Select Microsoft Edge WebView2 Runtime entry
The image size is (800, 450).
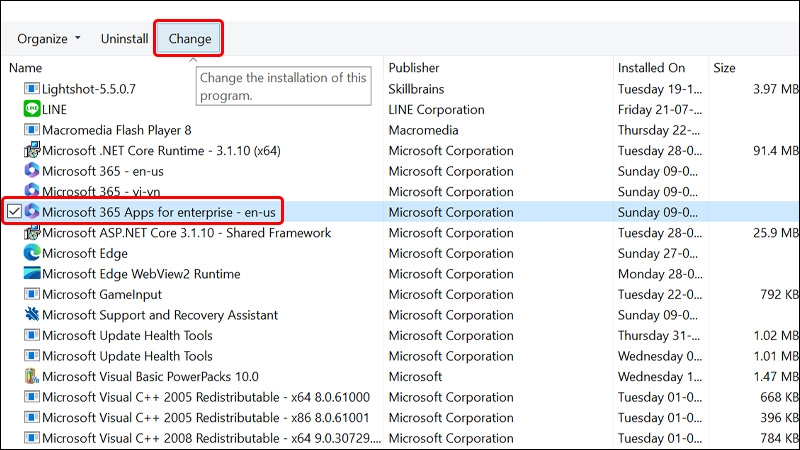141,274
